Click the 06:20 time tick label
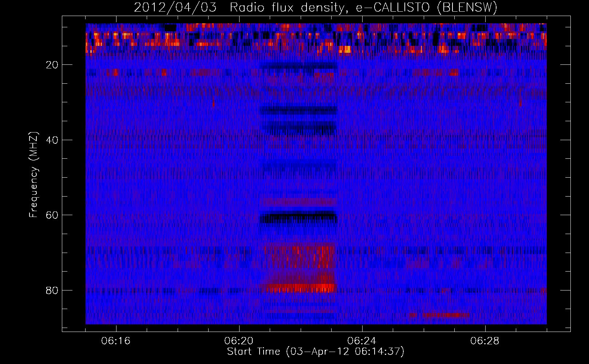The width and height of the screenshot is (589, 364). click(x=239, y=341)
